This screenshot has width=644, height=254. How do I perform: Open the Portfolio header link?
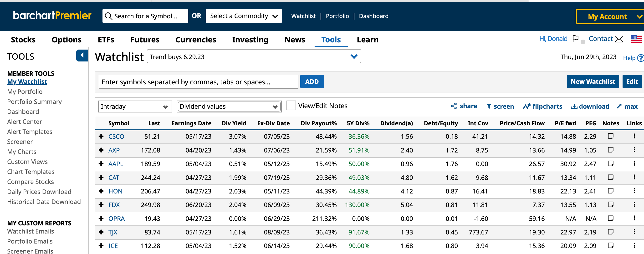pyautogui.click(x=337, y=16)
